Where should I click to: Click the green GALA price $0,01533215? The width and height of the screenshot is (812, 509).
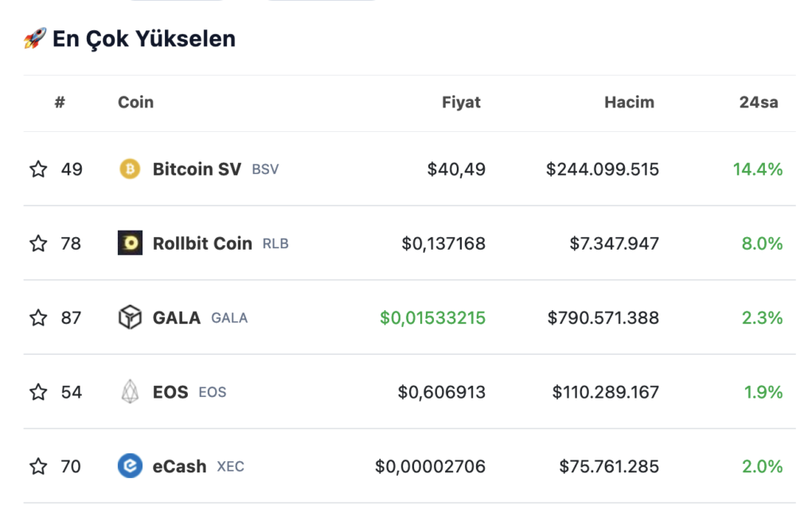(432, 317)
